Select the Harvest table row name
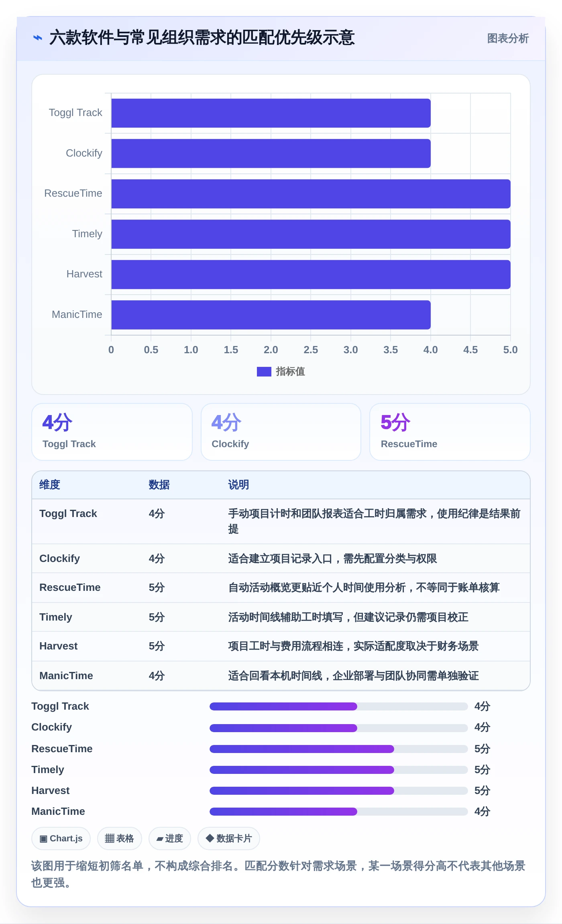This screenshot has width=562, height=924. point(59,646)
